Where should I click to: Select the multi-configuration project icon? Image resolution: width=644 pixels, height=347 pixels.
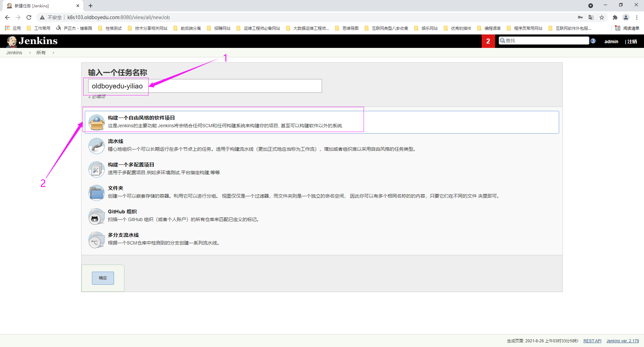pos(97,169)
